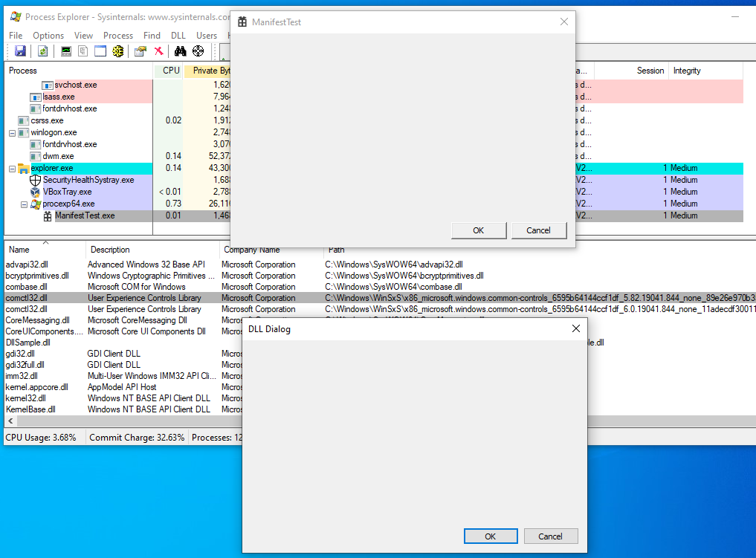Viewport: 756px width, 558px height.
Task: Collapse the winlogon.exe tree node
Action: (12, 133)
